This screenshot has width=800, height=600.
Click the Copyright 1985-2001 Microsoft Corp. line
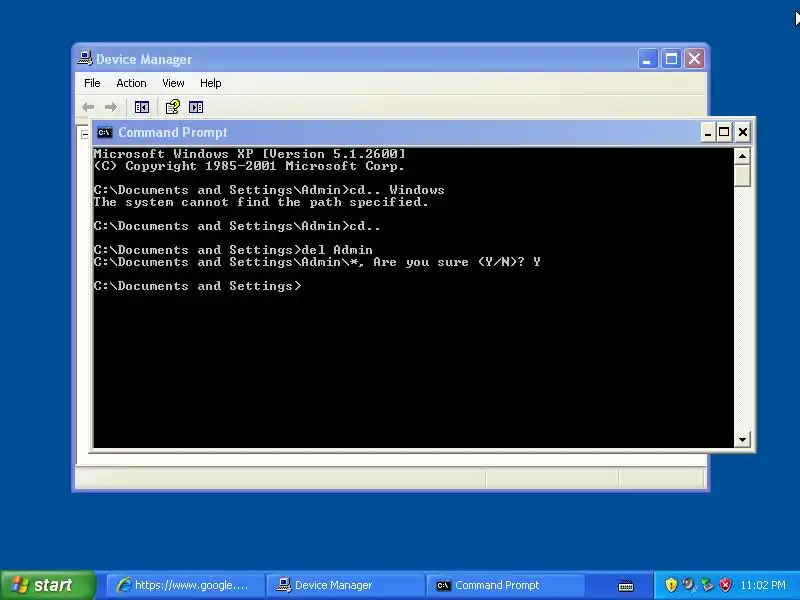click(249, 166)
